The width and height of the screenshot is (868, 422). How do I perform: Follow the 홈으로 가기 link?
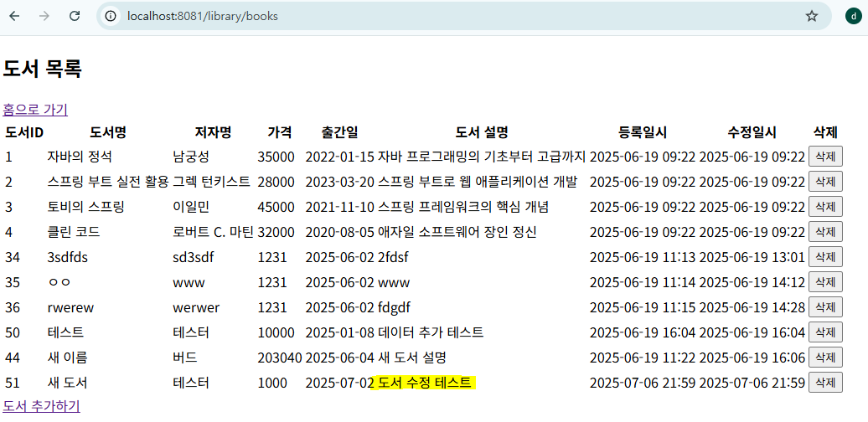[x=35, y=110]
